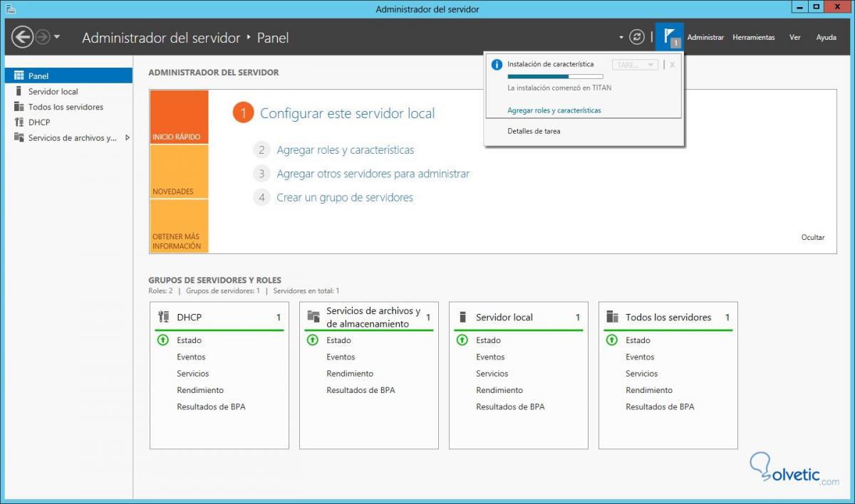Viewport: 855px width, 504px height.
Task: Click the file services tile icon
Action: click(313, 317)
